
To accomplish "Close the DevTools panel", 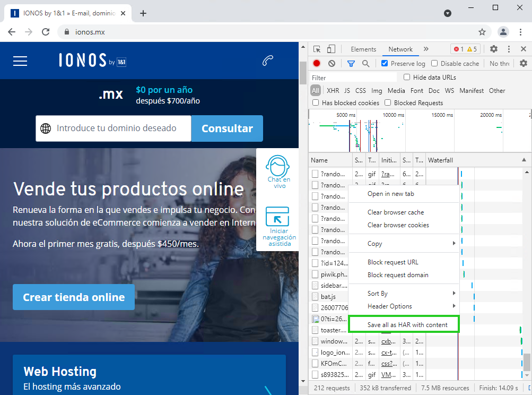I will tap(523, 49).
